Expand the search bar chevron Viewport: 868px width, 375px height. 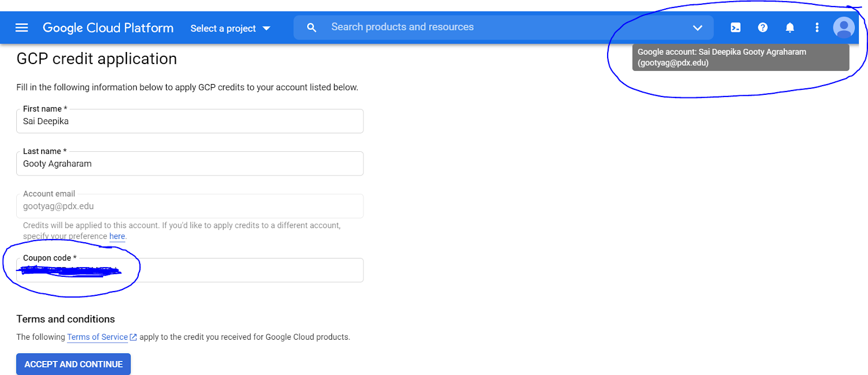(x=698, y=28)
